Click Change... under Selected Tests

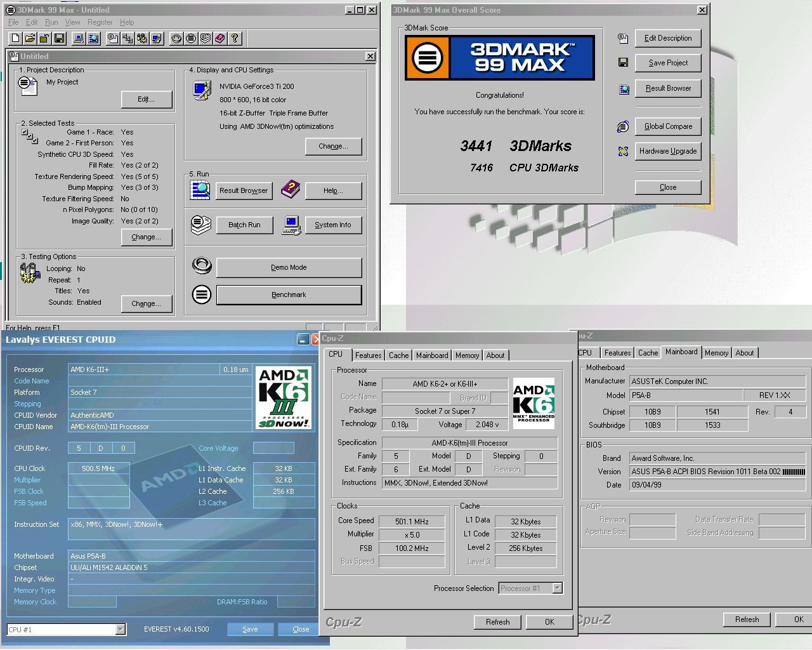tap(147, 237)
